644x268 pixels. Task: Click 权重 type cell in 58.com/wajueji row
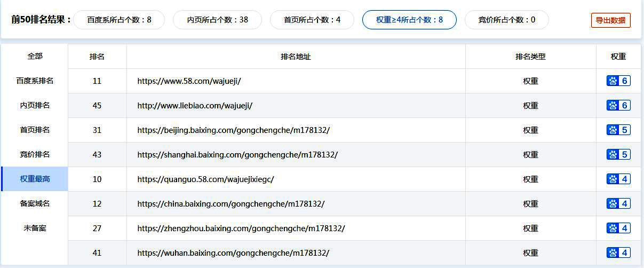(531, 81)
